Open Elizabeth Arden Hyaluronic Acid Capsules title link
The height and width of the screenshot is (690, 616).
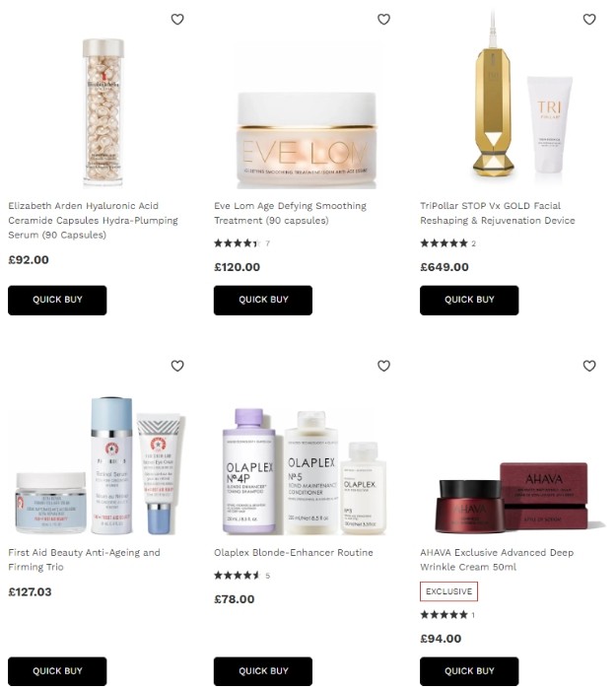tap(93, 221)
